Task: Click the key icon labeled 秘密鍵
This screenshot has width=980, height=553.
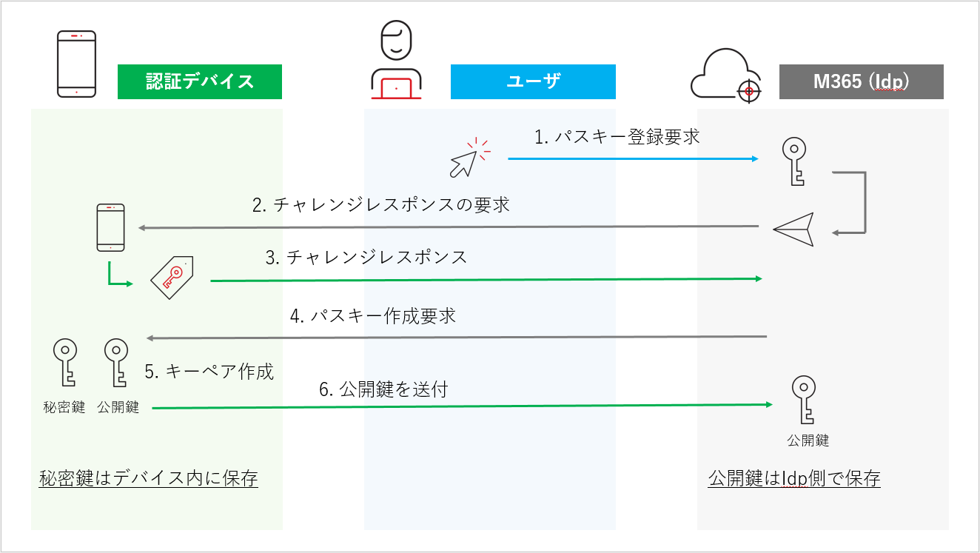Action: coord(65,362)
